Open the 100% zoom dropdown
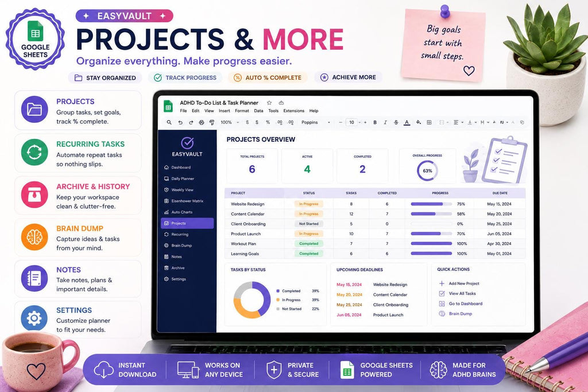This screenshot has height=392, width=588. pos(230,123)
